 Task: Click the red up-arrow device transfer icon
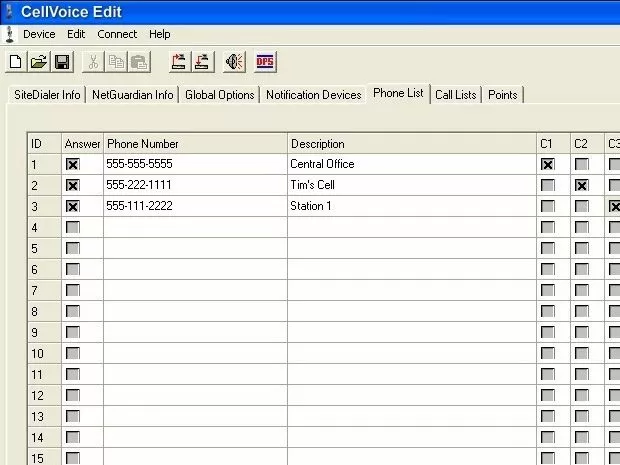[x=179, y=62]
